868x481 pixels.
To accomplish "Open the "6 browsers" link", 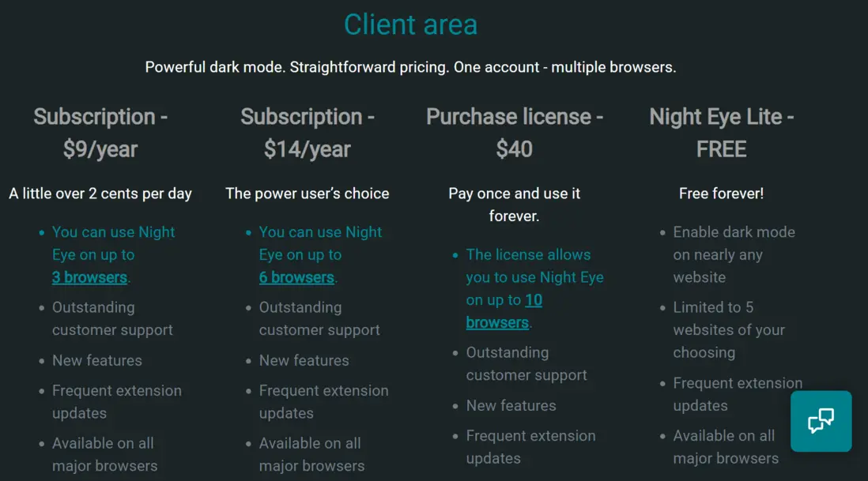I will 296,277.
